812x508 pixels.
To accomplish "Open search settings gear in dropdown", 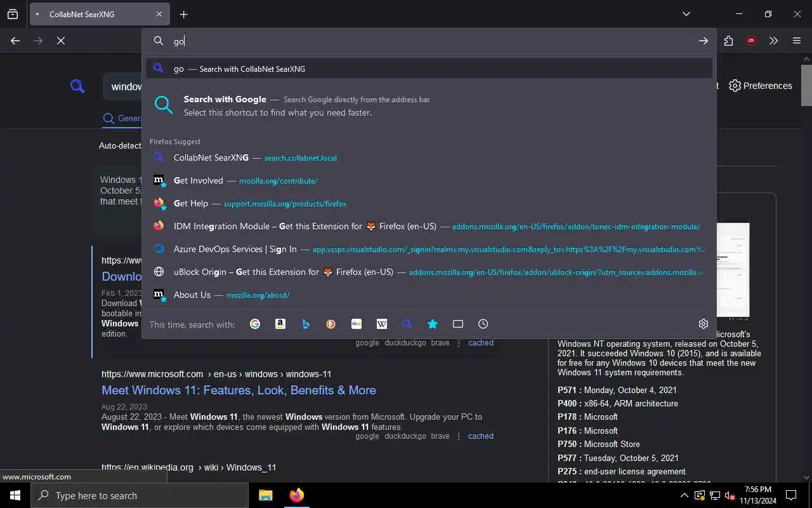I will click(704, 324).
